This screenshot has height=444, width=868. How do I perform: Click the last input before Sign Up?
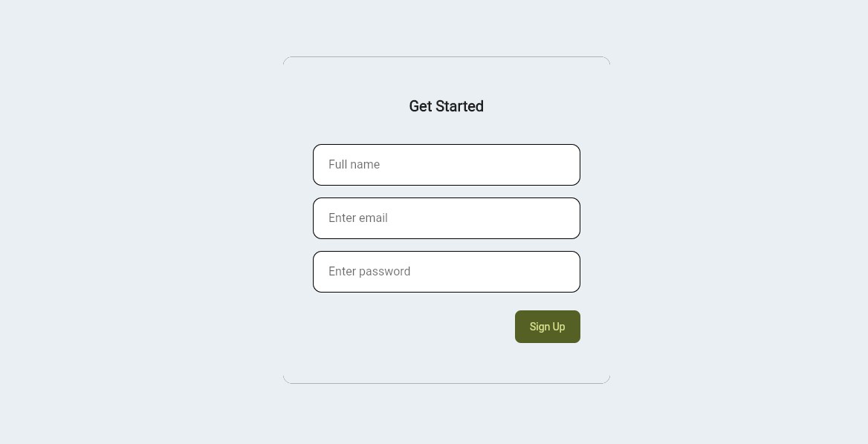pyautogui.click(x=446, y=271)
